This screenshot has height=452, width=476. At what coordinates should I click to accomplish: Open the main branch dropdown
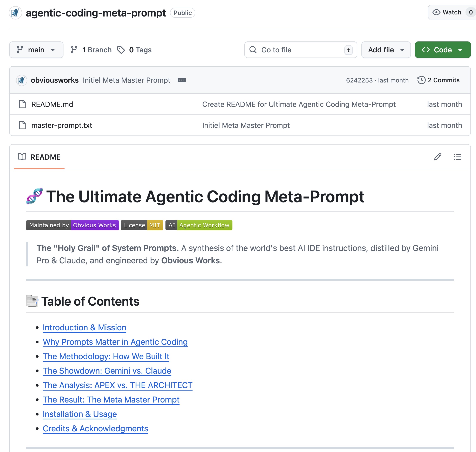point(36,50)
